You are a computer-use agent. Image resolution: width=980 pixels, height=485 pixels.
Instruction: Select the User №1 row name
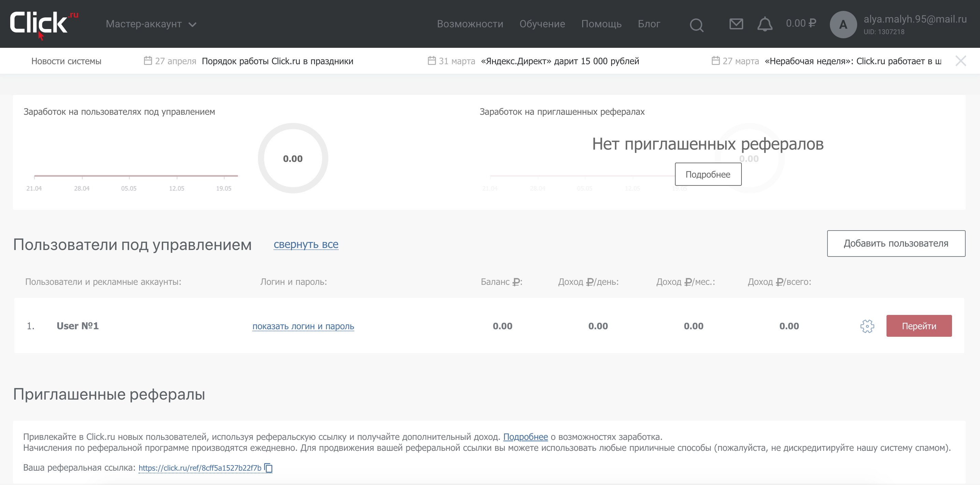77,326
